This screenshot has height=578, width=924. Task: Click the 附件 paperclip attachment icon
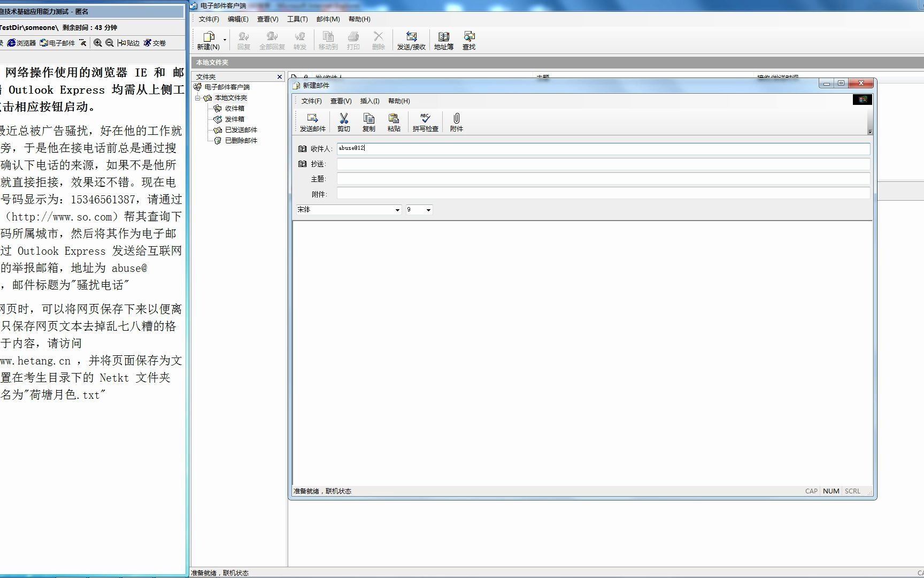click(457, 123)
